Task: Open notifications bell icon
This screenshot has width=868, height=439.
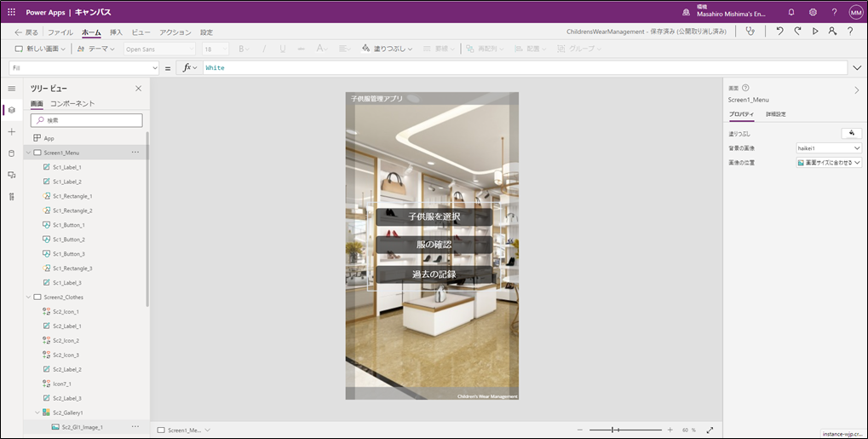Action: click(791, 12)
